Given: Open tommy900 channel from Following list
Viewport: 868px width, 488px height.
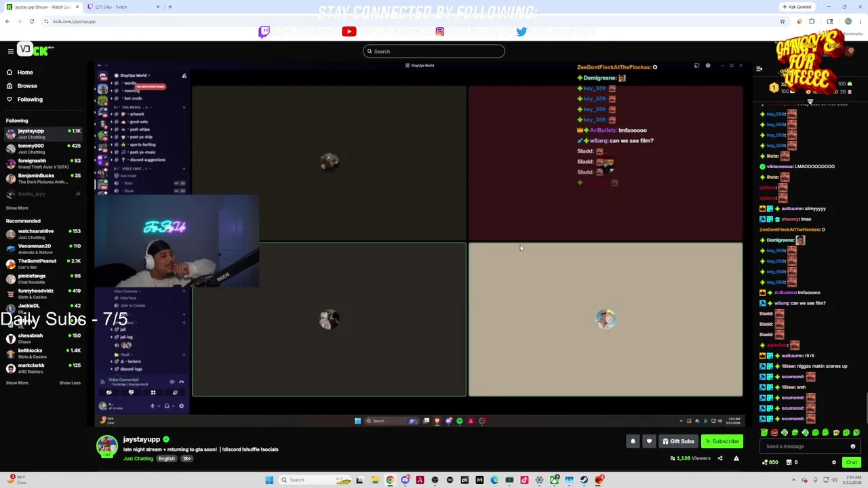Looking at the screenshot, I should [x=42, y=148].
